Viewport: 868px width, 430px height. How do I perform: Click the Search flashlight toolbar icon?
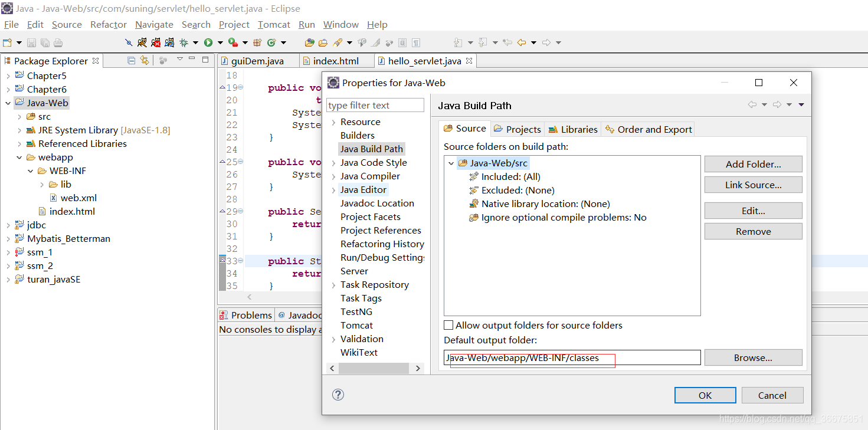click(x=338, y=42)
